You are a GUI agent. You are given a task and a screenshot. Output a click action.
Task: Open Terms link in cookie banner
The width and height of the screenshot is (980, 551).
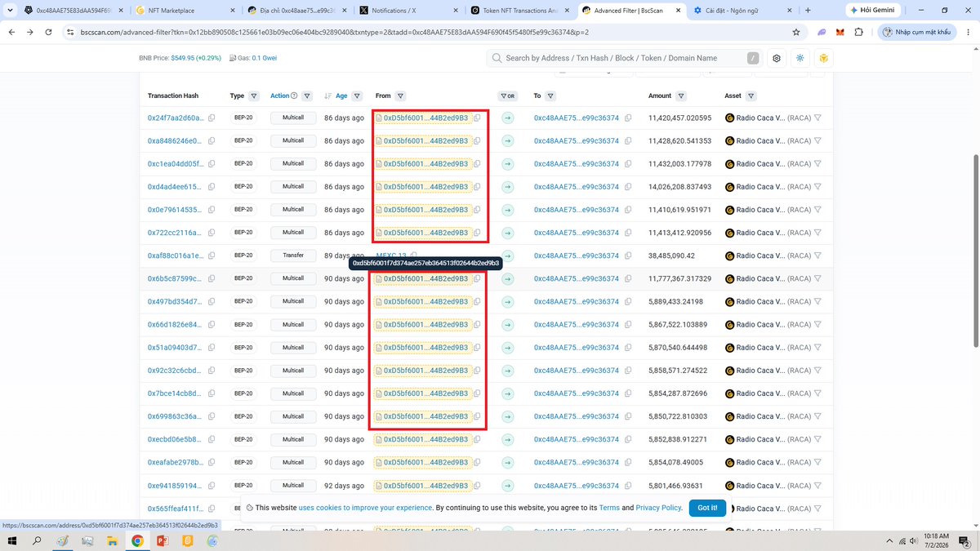pyautogui.click(x=609, y=508)
